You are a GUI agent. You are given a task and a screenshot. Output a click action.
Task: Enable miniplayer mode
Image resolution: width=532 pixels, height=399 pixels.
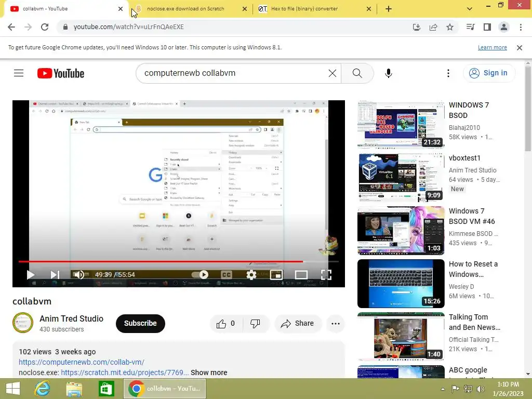(x=276, y=274)
